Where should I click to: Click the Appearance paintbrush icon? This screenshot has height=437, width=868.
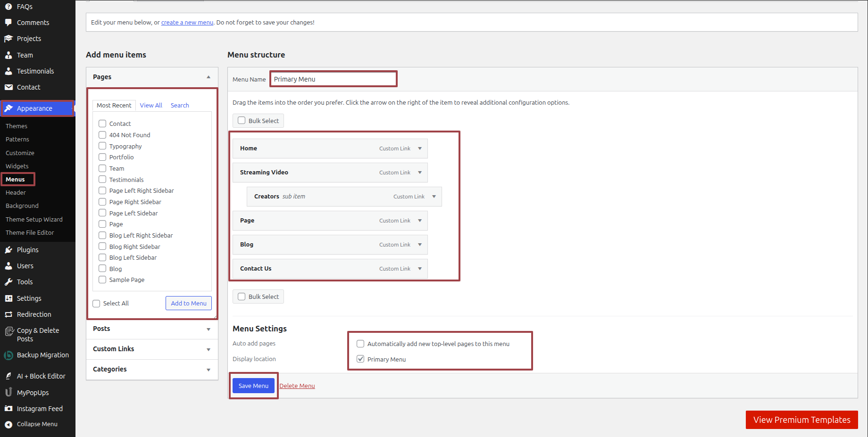[8, 108]
